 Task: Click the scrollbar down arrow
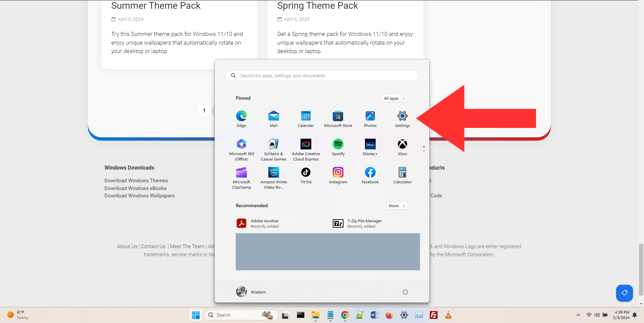pos(641,304)
